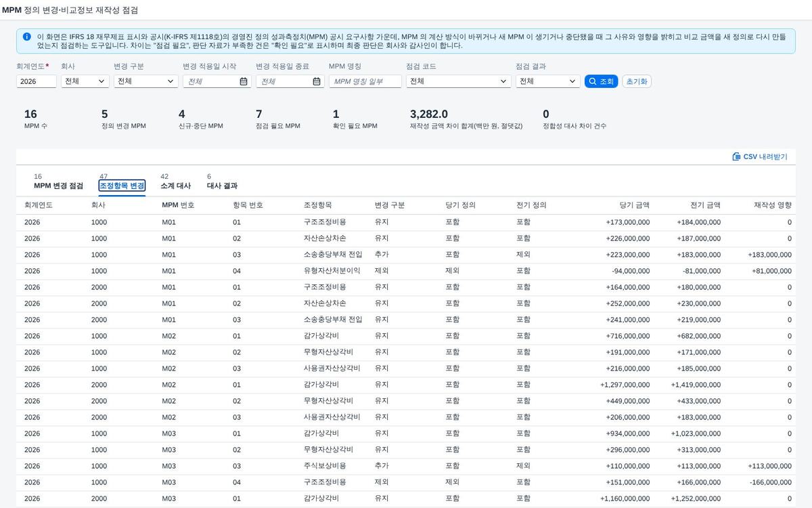Click the +113,000,000 재작성 영향 value
The height and width of the screenshot is (508, 812).
770,466
